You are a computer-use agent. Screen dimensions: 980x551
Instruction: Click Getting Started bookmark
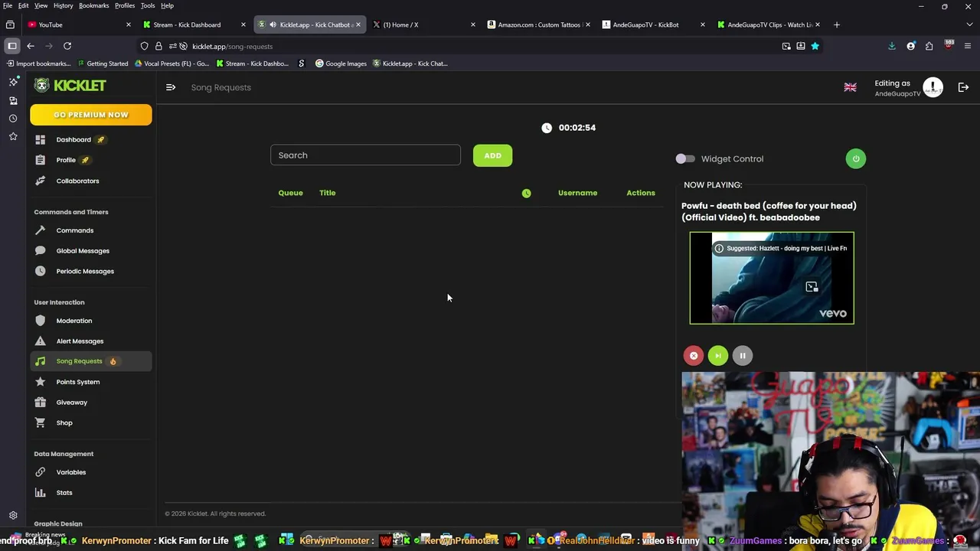click(102, 64)
